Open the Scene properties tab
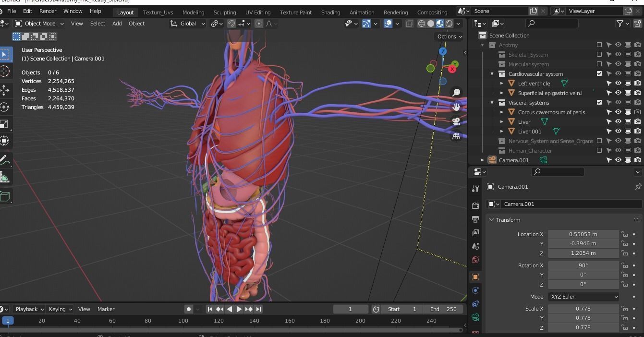 (475, 246)
